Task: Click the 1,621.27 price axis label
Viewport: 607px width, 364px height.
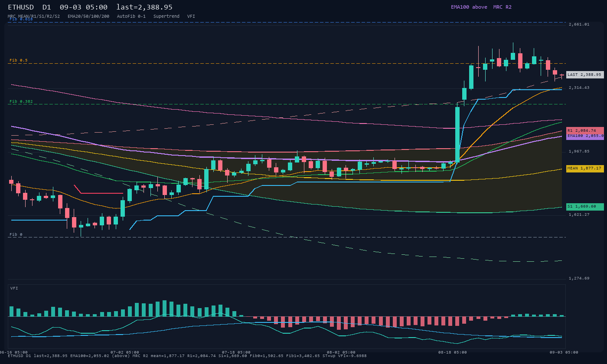Action: [579, 214]
